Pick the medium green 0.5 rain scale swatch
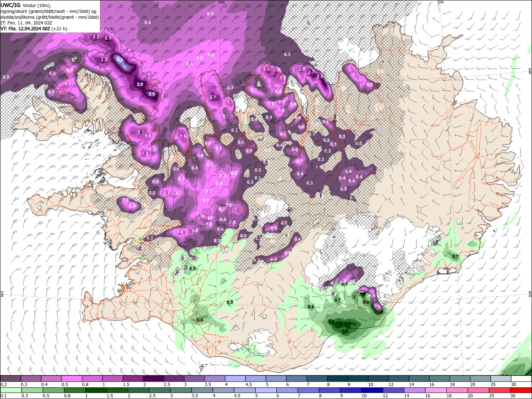The width and height of the screenshot is (532, 399). pos(54,390)
